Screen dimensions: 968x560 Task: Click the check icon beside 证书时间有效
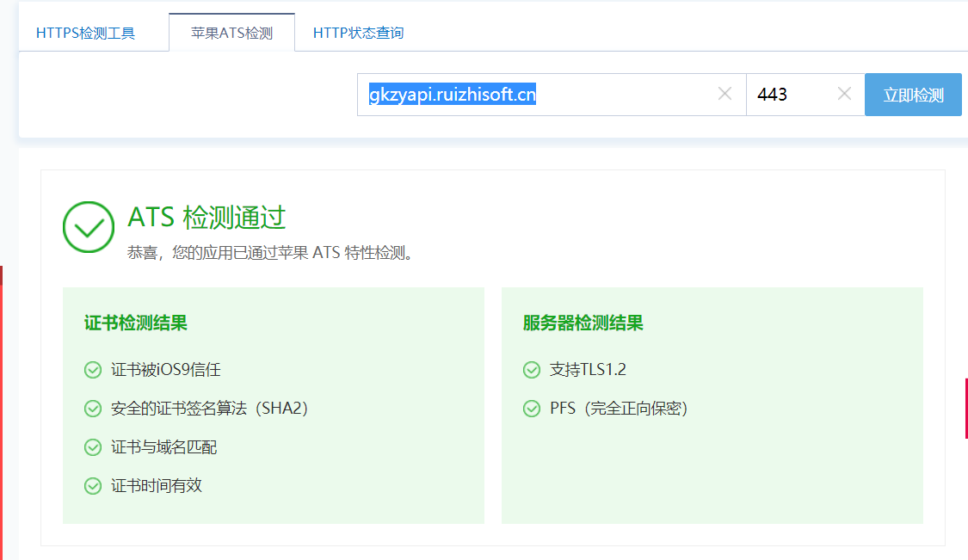coord(93,486)
